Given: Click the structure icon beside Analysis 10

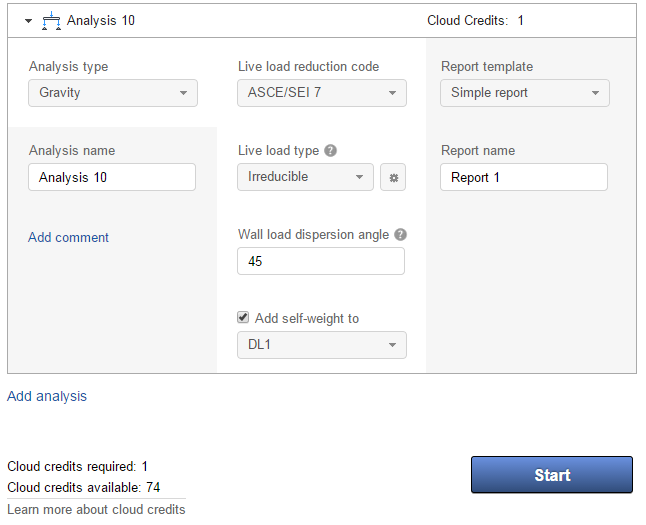Looking at the screenshot, I should [x=51, y=20].
